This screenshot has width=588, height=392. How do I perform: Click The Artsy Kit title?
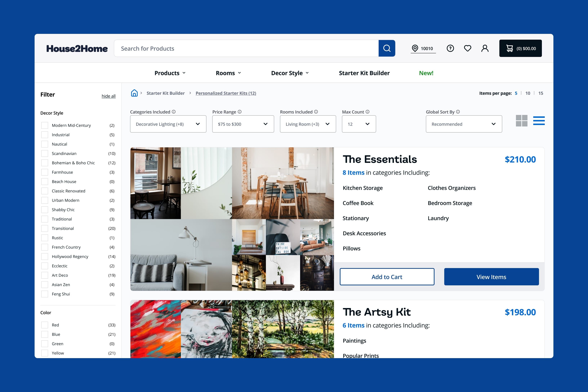point(377,312)
